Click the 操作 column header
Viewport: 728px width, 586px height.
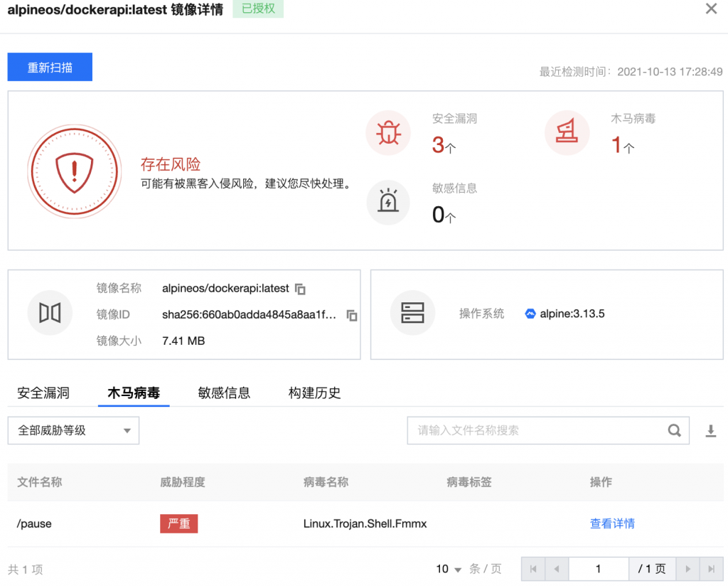(601, 482)
